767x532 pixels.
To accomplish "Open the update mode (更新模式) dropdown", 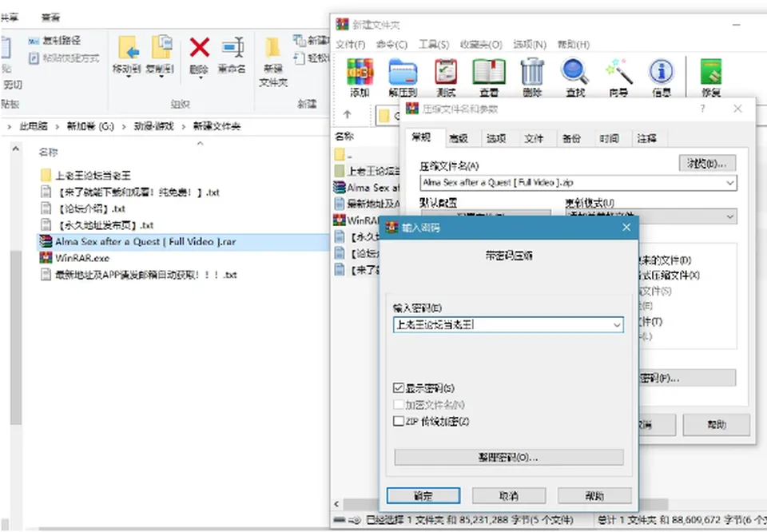I will click(729, 216).
